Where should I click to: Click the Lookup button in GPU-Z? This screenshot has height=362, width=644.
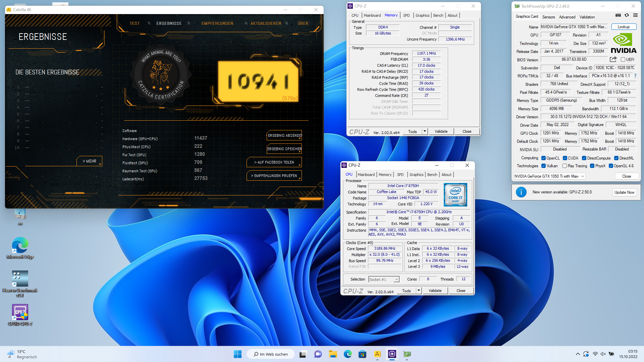(x=624, y=27)
